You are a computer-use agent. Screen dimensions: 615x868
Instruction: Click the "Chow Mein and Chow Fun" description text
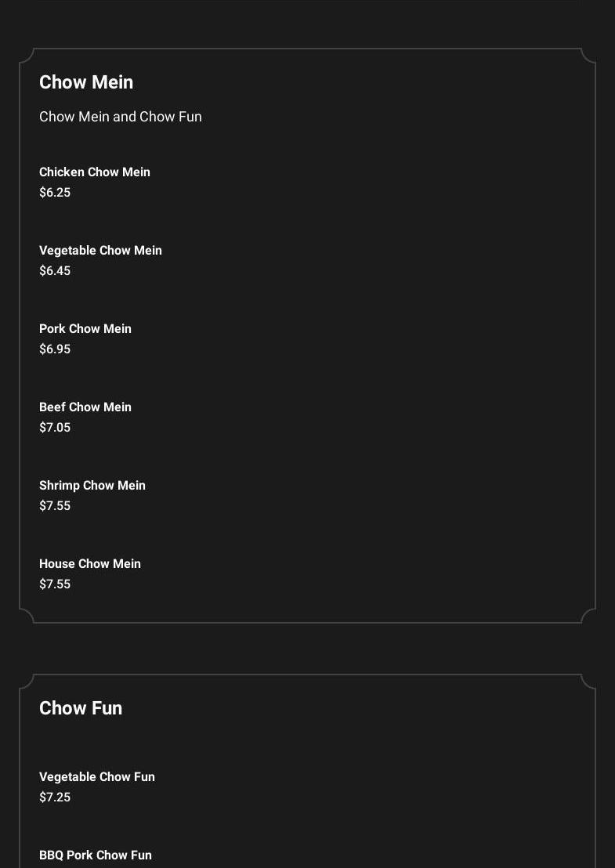tap(121, 117)
